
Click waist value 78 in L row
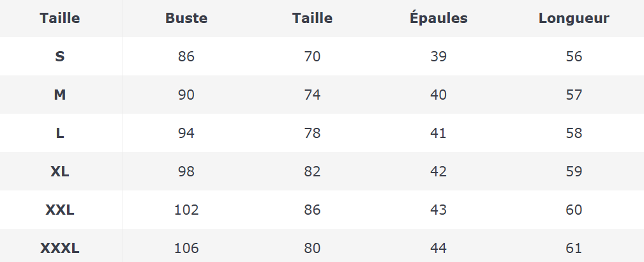point(312,133)
